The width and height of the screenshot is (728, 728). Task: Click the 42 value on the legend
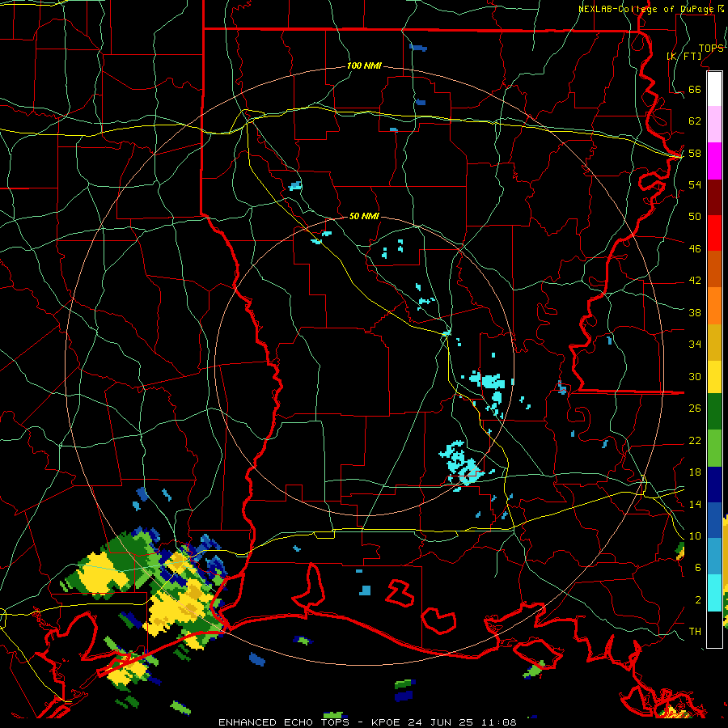(695, 281)
